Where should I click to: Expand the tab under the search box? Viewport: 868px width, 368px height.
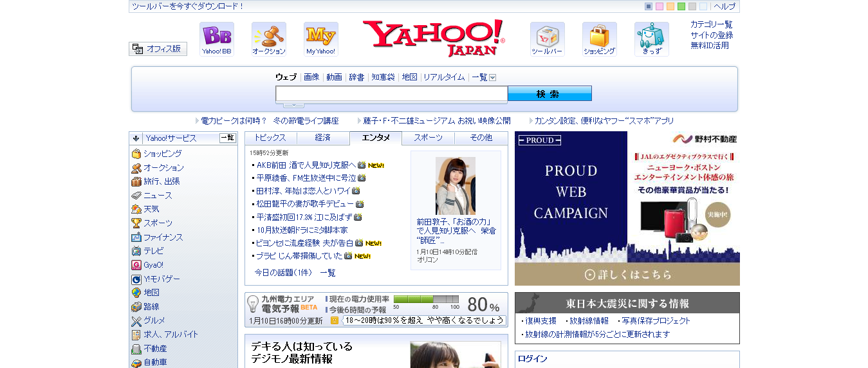[293, 105]
